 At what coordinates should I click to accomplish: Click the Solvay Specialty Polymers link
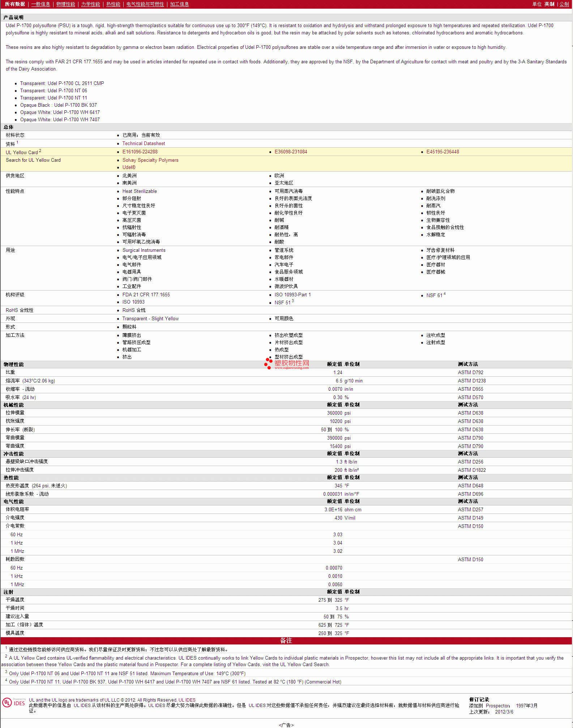150,160
